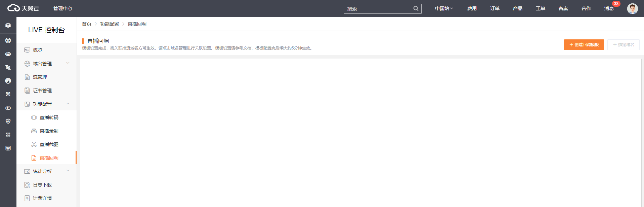Image resolution: width=644 pixels, height=207 pixels.
Task: Click the 计费详情 yen icon
Action: (27, 198)
